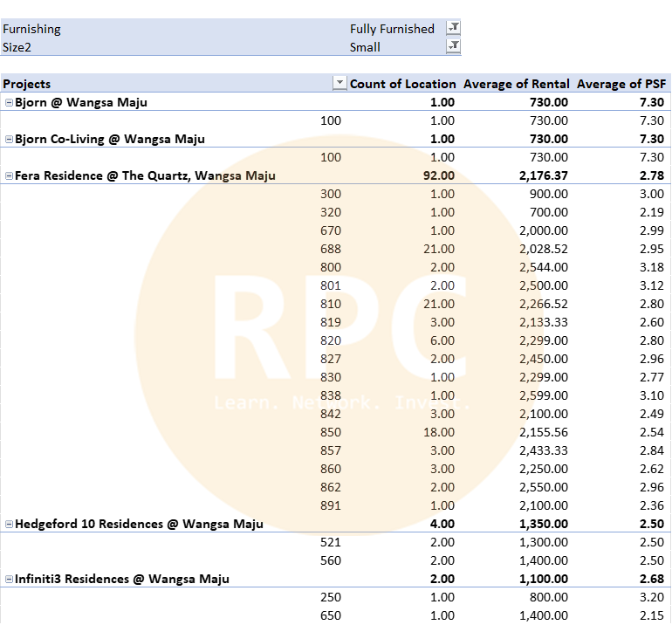
Task: Select the 18.00 count cell for size 850
Action: click(x=438, y=432)
